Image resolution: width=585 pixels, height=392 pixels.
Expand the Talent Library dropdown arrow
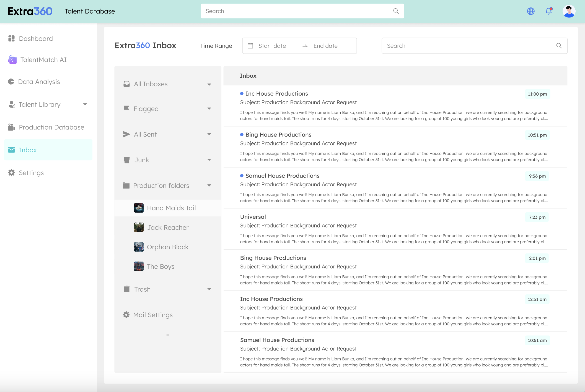85,104
